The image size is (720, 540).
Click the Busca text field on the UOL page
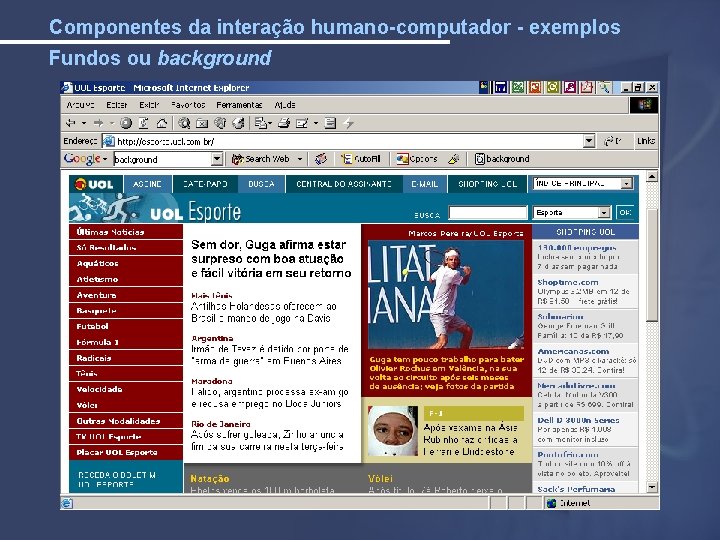tap(488, 213)
